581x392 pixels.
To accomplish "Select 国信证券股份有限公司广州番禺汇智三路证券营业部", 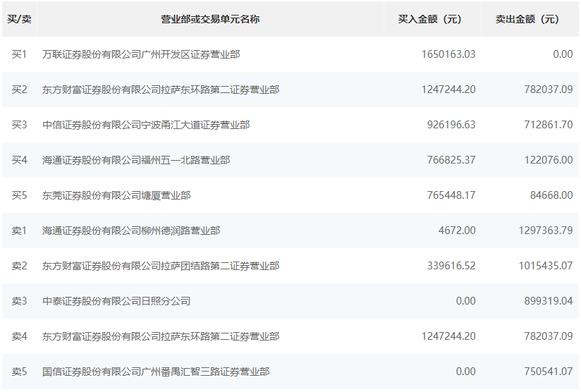I will [x=156, y=372].
